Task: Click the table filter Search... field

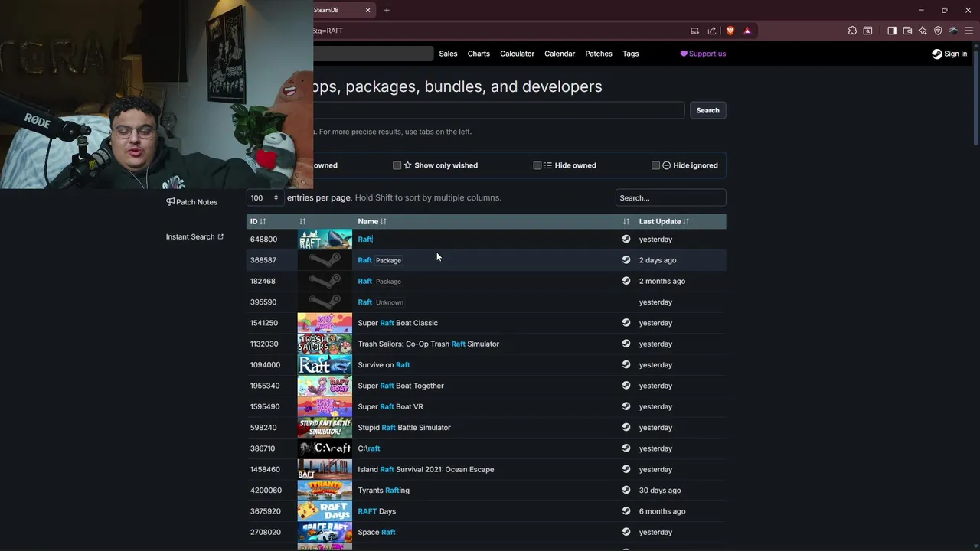Action: tap(671, 197)
